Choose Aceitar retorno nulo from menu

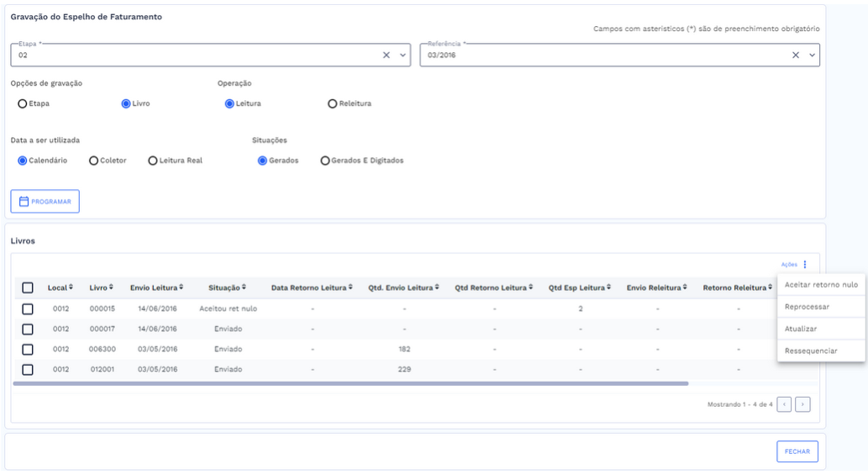(x=820, y=285)
